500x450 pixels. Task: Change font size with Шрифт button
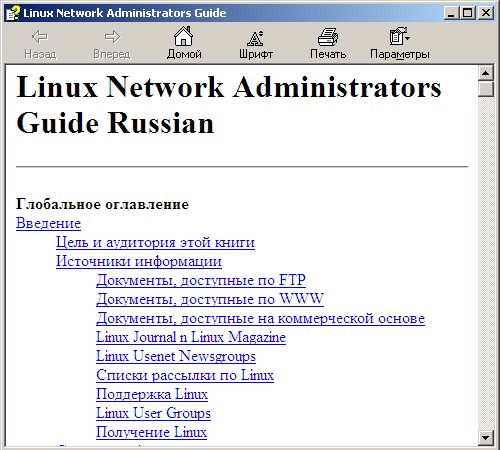256,44
